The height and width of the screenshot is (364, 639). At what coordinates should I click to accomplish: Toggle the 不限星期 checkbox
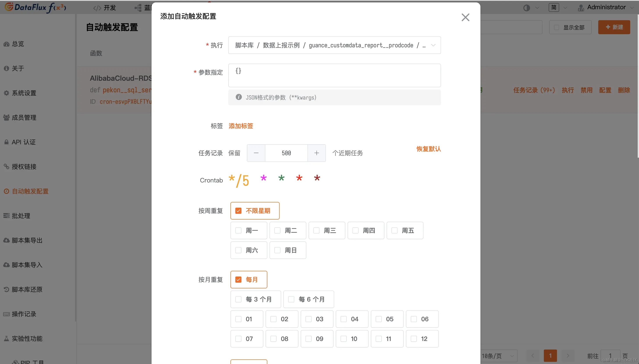pos(238,211)
